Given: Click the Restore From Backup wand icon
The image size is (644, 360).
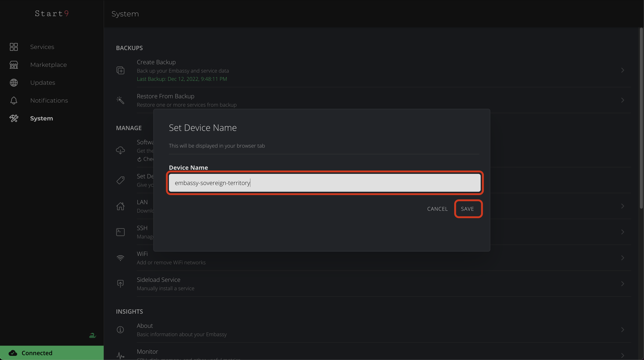Looking at the screenshot, I should 120,100.
